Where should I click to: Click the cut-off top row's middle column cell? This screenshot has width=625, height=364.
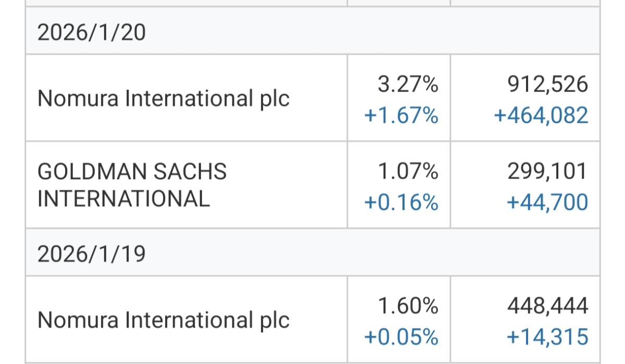pos(398,3)
